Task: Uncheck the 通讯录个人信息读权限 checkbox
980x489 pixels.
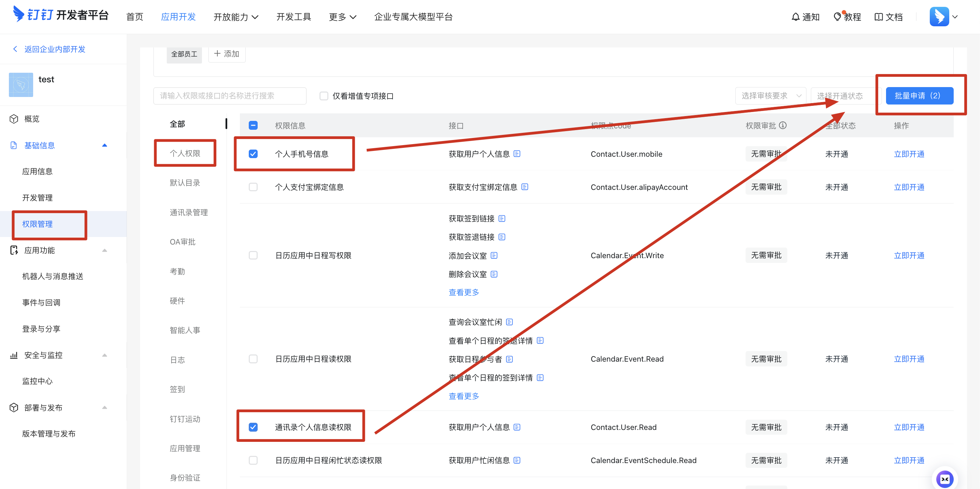Action: [x=253, y=427]
